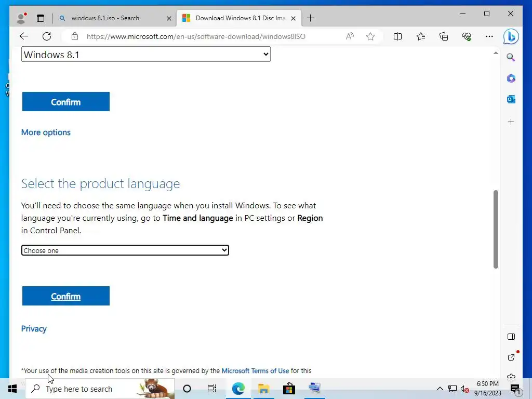Refresh the page with the reload icon
The image size is (532, 399).
(47, 36)
